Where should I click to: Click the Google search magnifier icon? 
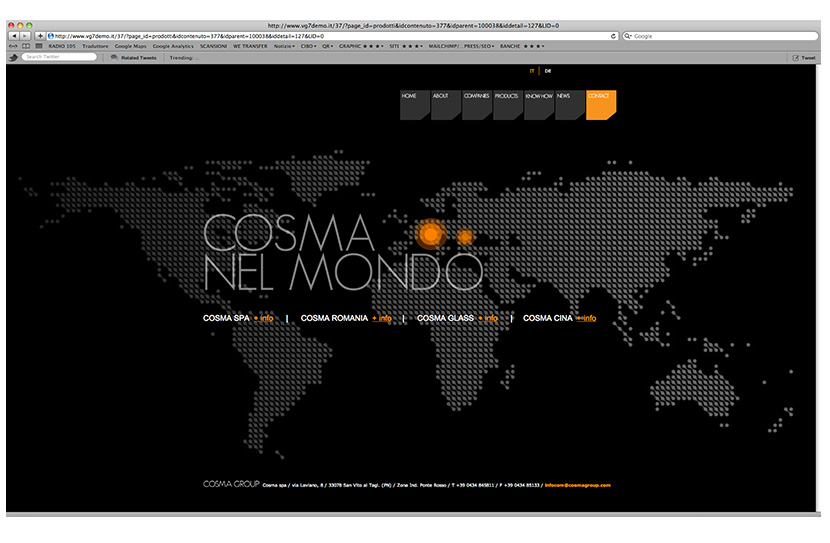pos(628,36)
